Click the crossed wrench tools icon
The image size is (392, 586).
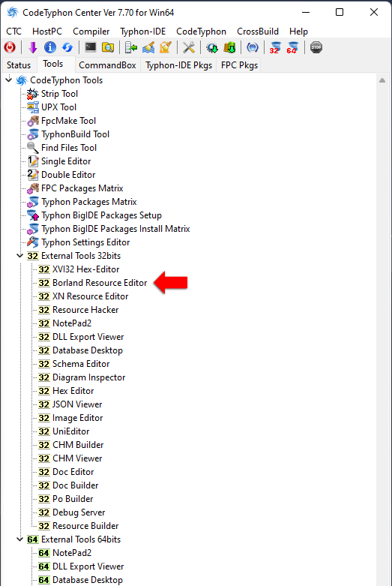tap(189, 47)
